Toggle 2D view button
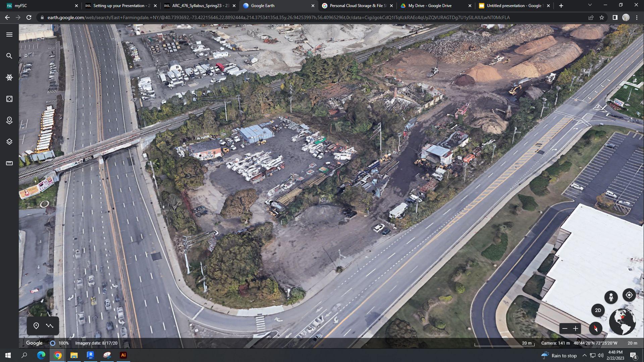 click(598, 310)
